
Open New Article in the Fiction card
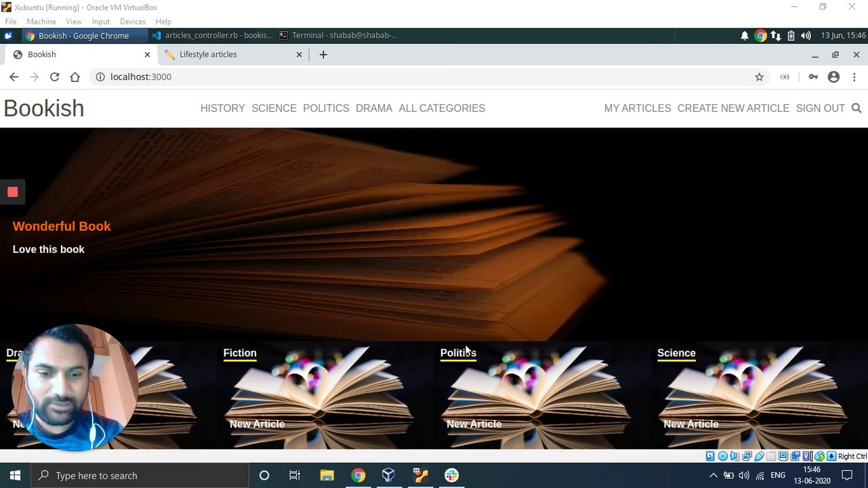(x=257, y=424)
